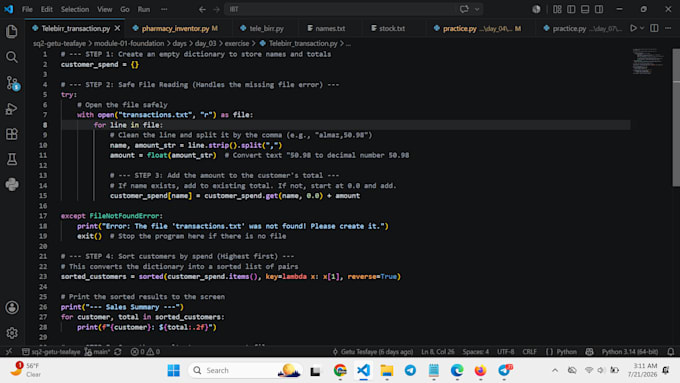Open the View menu
This screenshot has width=680, height=383.
(x=105, y=9)
